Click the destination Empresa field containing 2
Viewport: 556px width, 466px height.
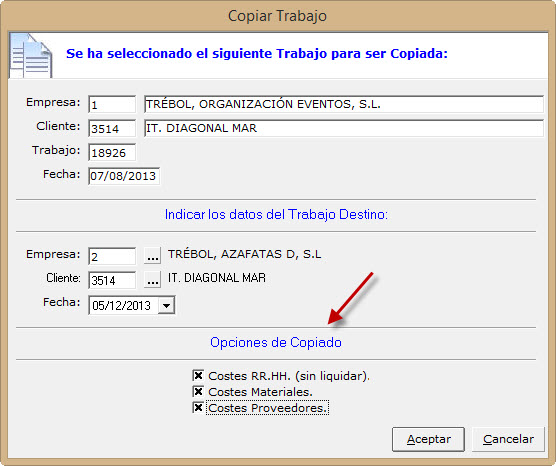click(112, 256)
